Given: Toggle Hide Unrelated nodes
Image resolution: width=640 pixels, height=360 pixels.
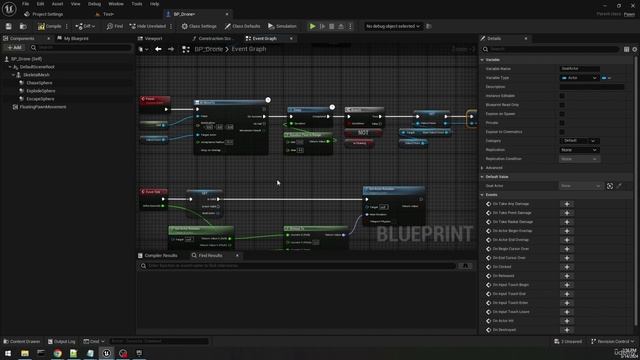Looking at the screenshot, I should coord(148,26).
